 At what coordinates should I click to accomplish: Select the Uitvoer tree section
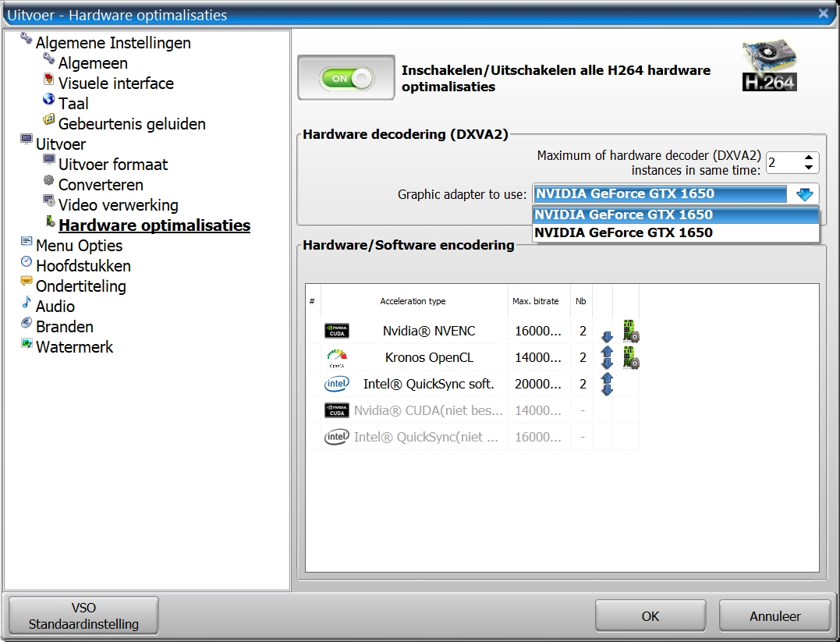coord(61,144)
